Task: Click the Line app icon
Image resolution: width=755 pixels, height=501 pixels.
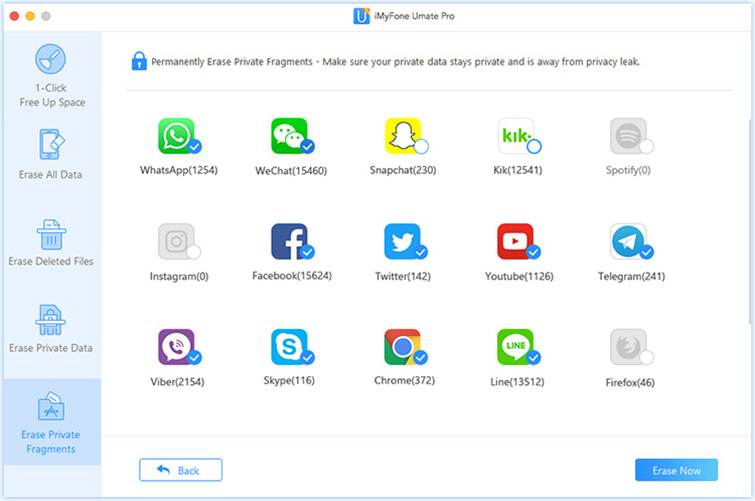Action: [x=516, y=347]
